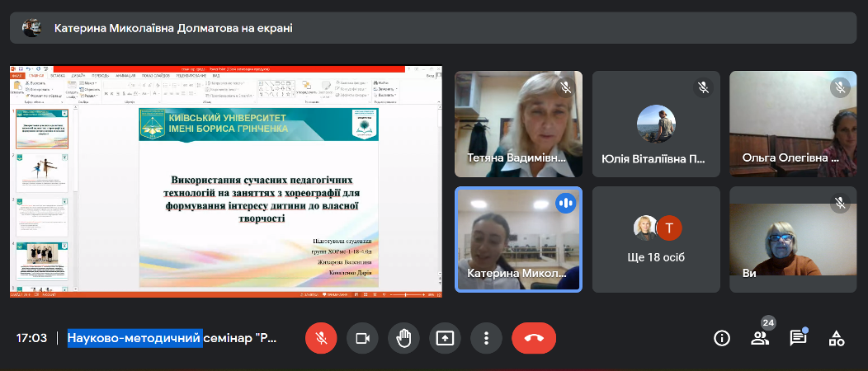The width and height of the screenshot is (868, 371).
Task: Click speaking indicator on Катерина Микол tile
Action: (565, 203)
